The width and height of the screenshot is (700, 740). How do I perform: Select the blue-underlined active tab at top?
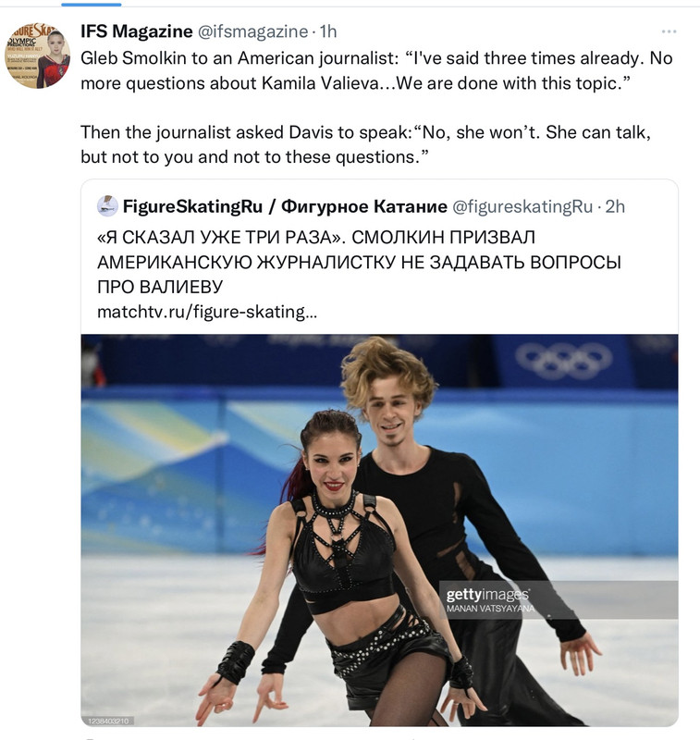pyautogui.click(x=91, y=5)
